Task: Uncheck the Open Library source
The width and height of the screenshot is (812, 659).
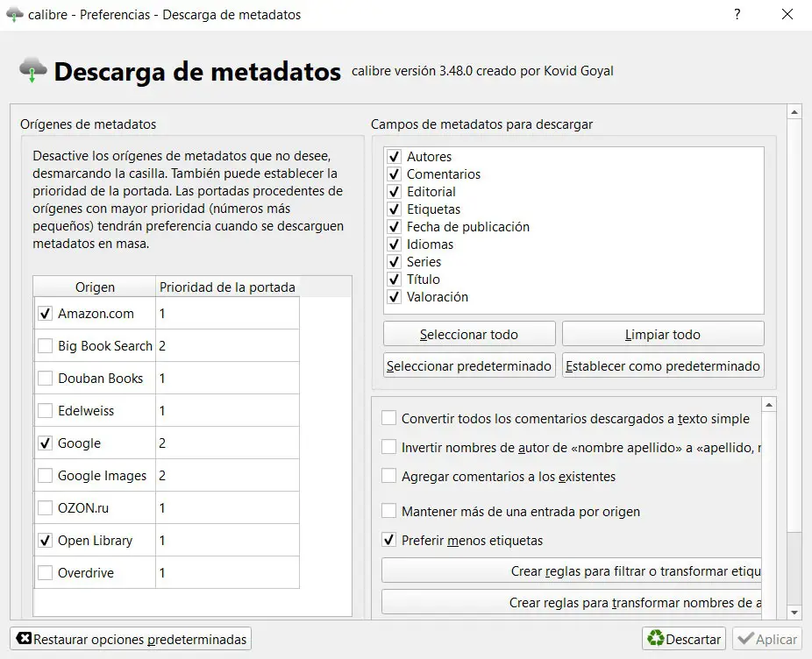Action: point(45,541)
